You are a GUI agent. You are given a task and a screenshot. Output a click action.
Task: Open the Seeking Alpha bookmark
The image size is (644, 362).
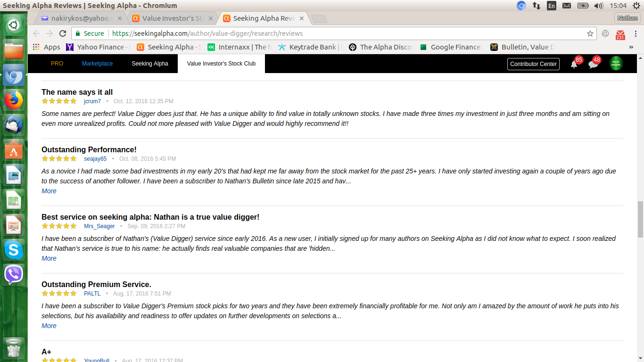169,47
